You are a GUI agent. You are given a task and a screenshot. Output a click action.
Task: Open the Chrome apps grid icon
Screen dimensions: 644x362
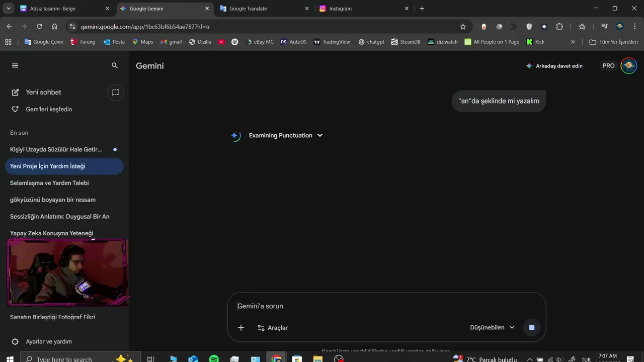pos(8,42)
